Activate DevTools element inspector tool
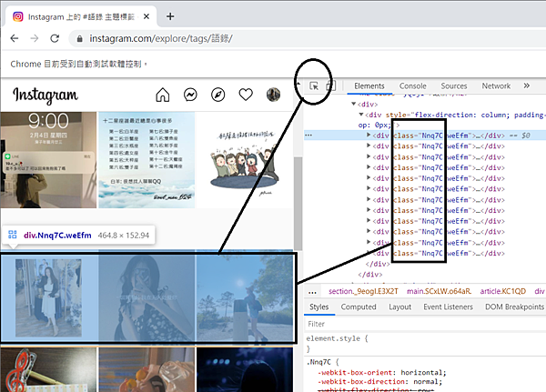The image size is (546, 392). point(314,86)
